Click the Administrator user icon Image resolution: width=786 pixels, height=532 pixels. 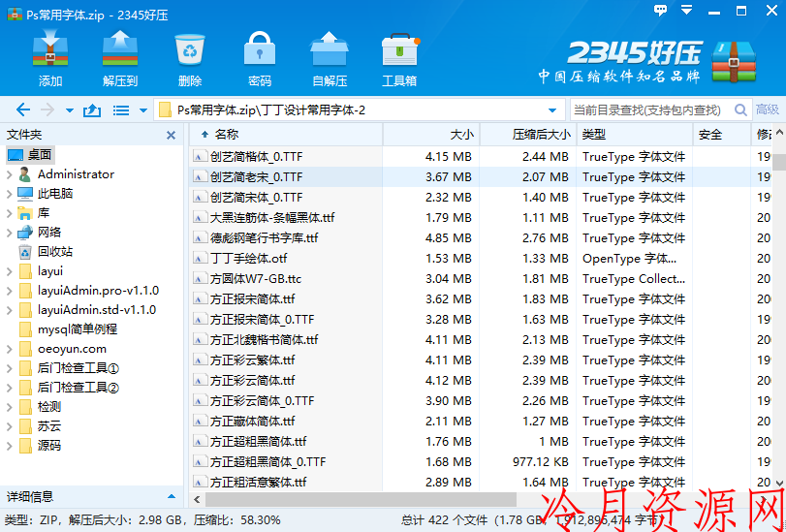coord(24,174)
